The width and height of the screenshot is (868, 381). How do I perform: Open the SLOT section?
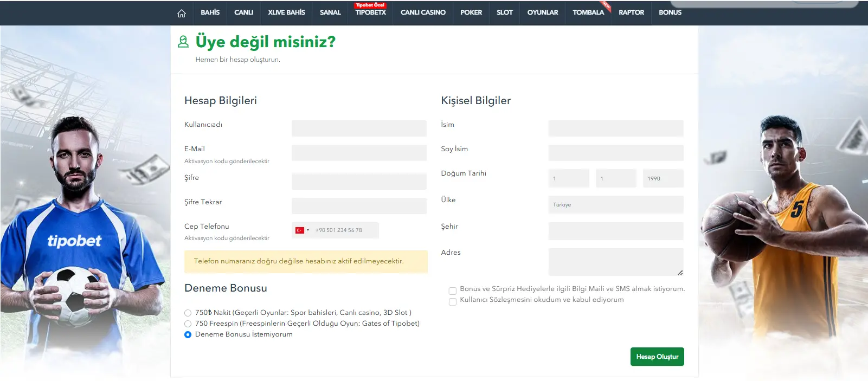pyautogui.click(x=505, y=12)
